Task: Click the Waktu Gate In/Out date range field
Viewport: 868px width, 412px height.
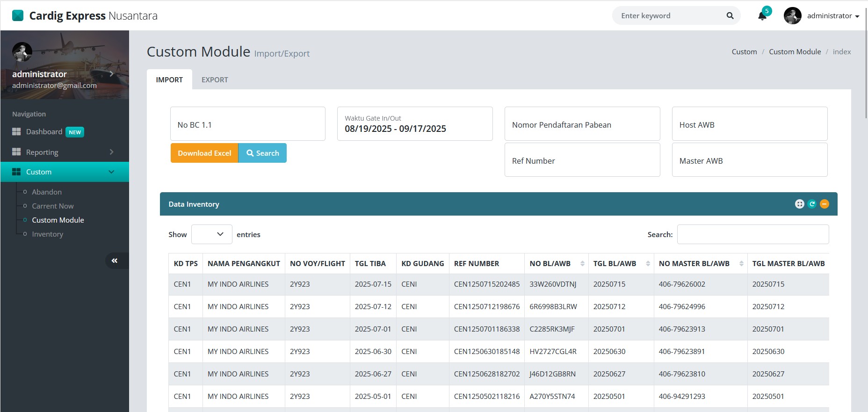Action: pos(414,124)
